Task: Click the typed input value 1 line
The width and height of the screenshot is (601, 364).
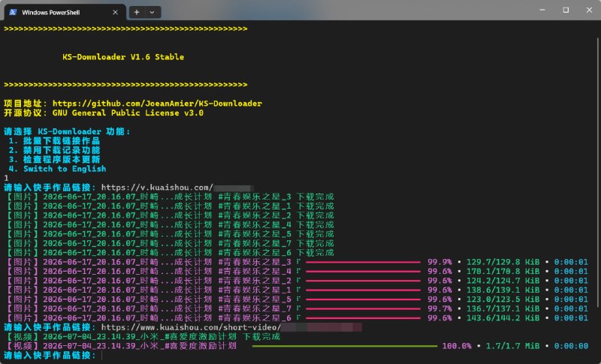Action: (6, 179)
